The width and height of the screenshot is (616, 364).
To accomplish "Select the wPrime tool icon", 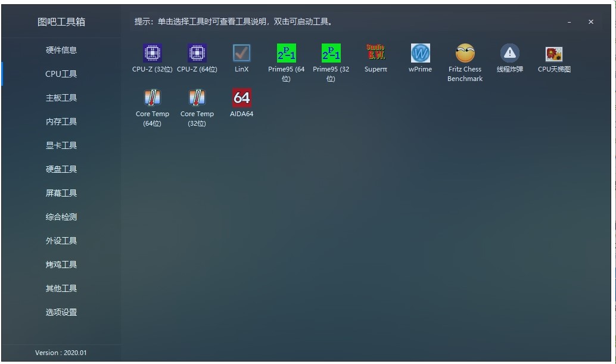I will pos(421,53).
